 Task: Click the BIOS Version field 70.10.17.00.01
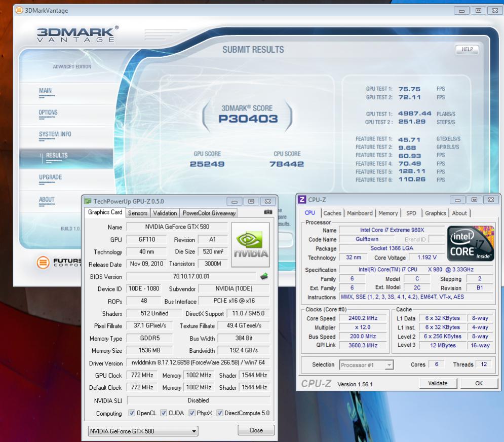(x=191, y=276)
